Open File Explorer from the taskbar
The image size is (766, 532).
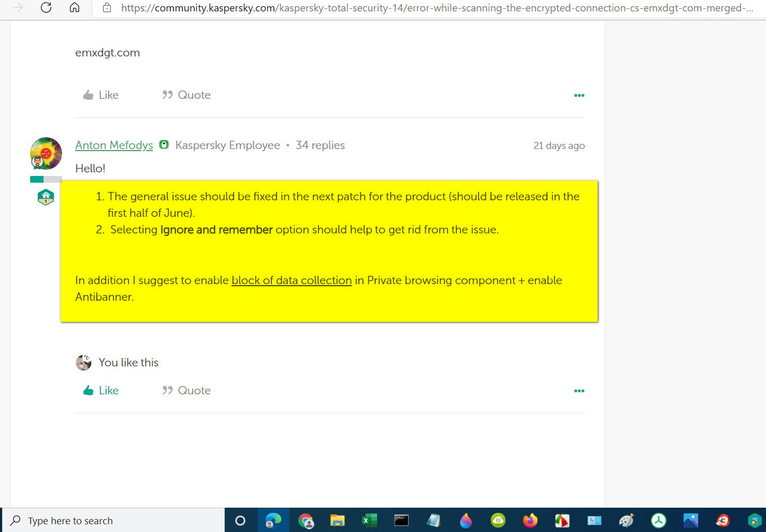click(338, 521)
